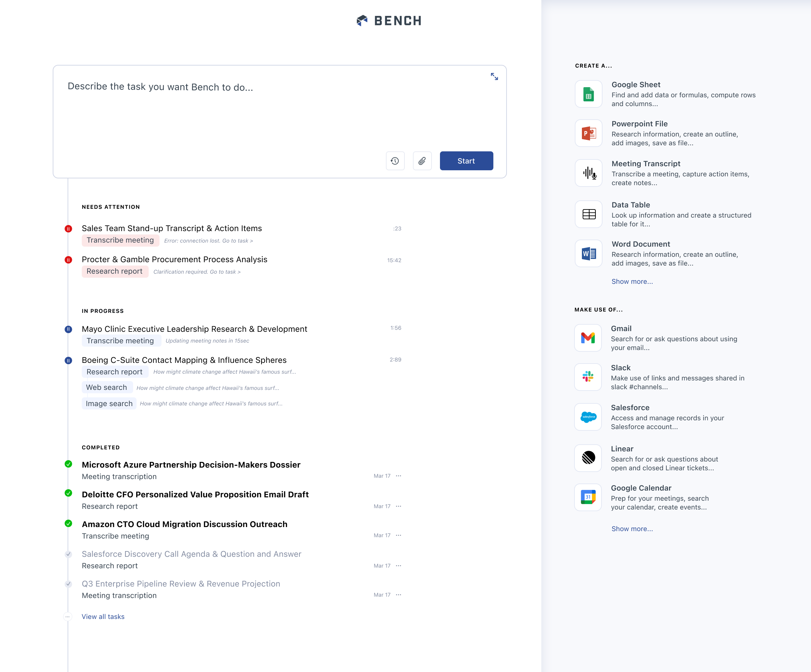Open Salesforce Discovery Call Agenda task

[192, 554]
